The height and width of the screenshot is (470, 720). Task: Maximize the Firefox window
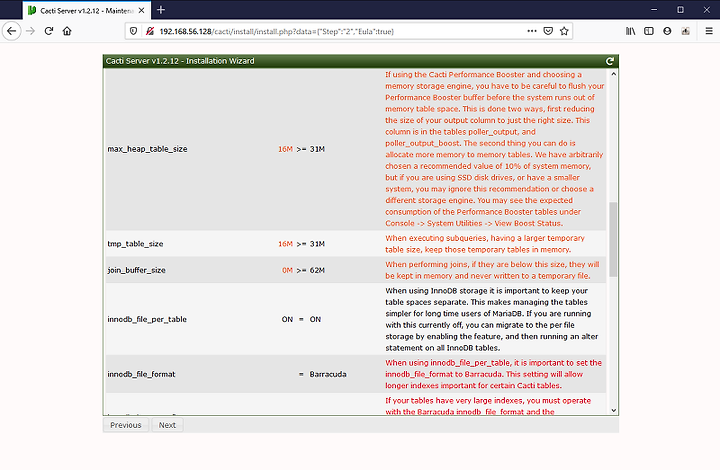[x=681, y=10]
